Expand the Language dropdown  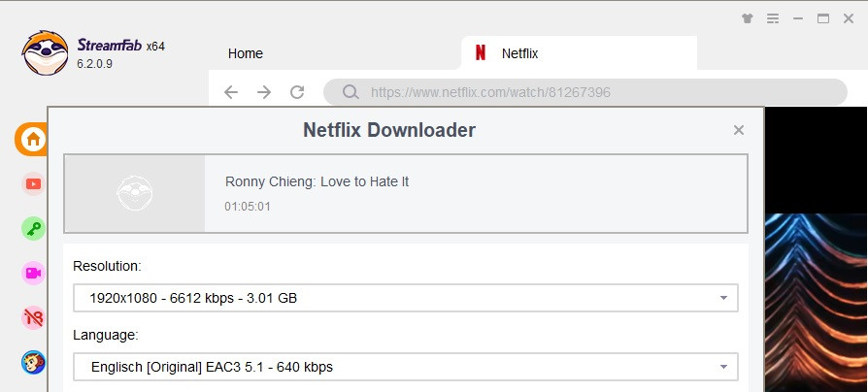coord(406,367)
